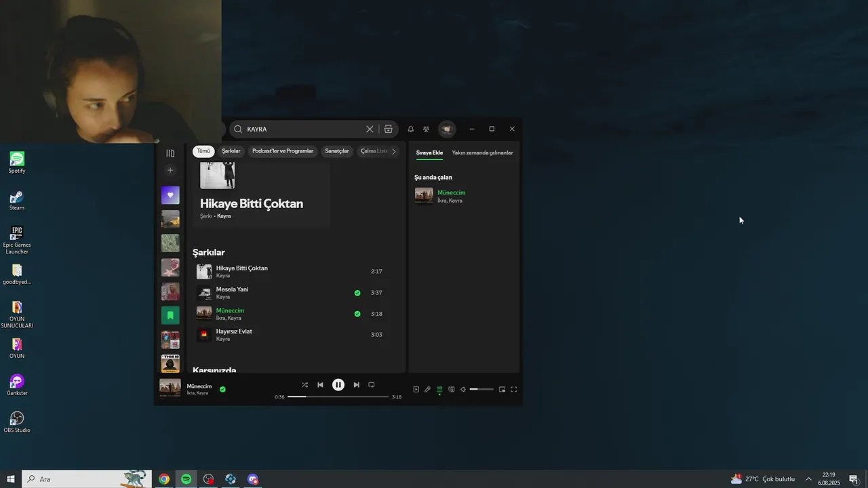
Task: Adjust the Spotify volume slider
Action: (481, 389)
